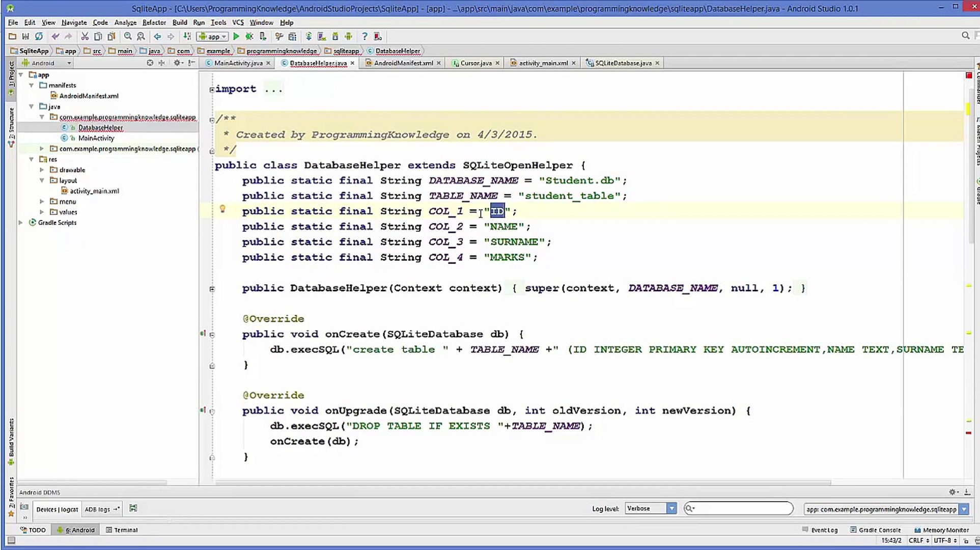This screenshot has width=980, height=550.
Task: Open the project panel settings gear
Action: (x=177, y=63)
